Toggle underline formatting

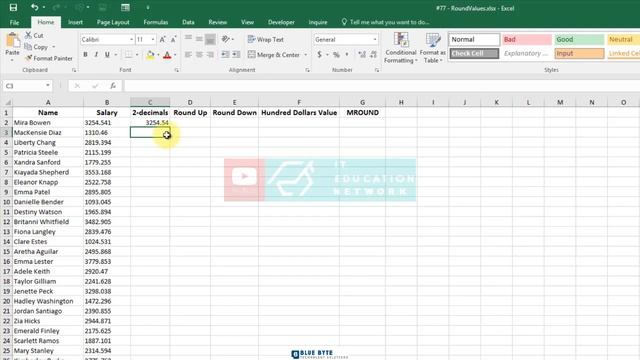(x=107, y=55)
